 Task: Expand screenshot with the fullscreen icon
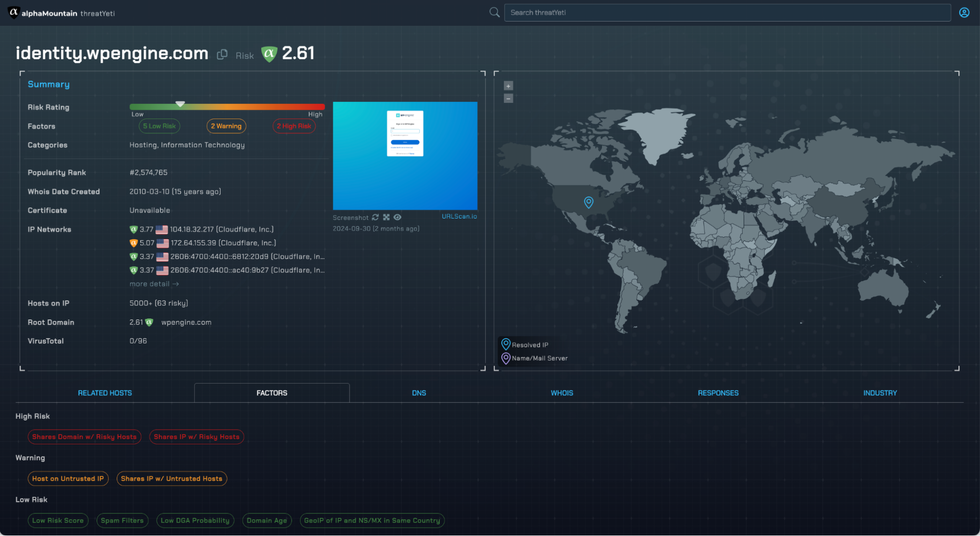click(386, 217)
